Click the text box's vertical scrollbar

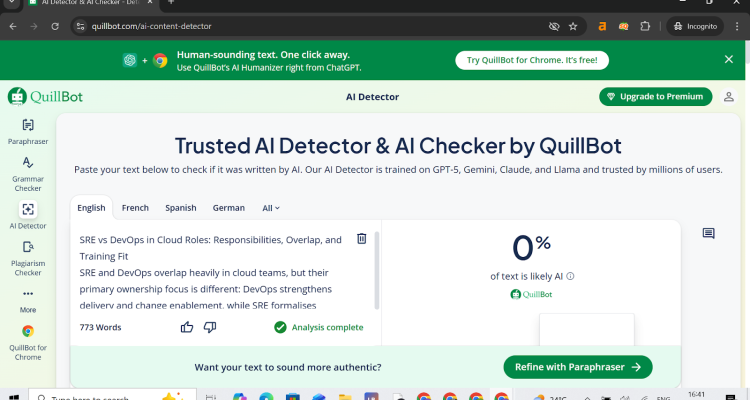376,270
